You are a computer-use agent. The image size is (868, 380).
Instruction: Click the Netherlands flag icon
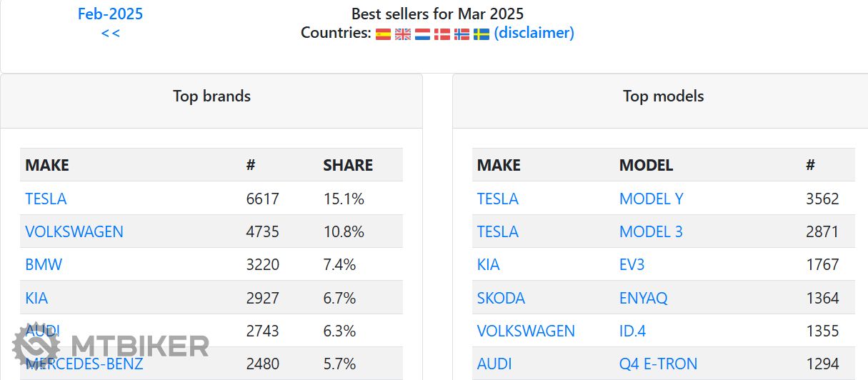(x=422, y=34)
